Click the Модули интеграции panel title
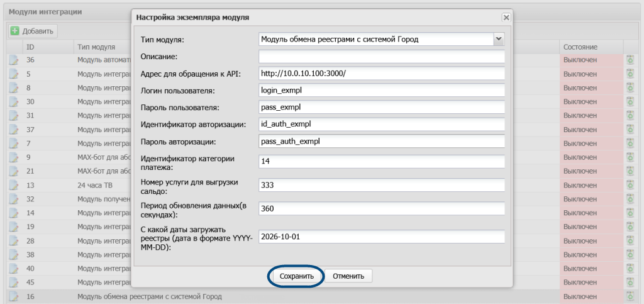The height and width of the screenshot is (304, 644). (45, 11)
